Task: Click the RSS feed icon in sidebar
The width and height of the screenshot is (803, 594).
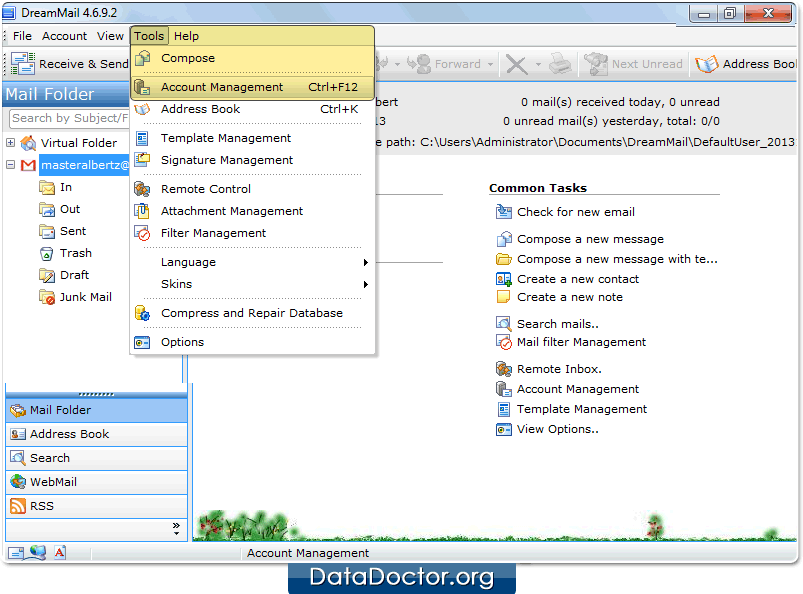Action: [18, 506]
